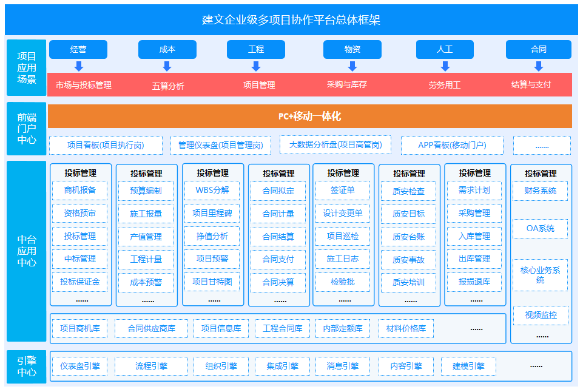583x392 pixels.
Task: Open the 项目商机库 box
Action: coord(80,329)
